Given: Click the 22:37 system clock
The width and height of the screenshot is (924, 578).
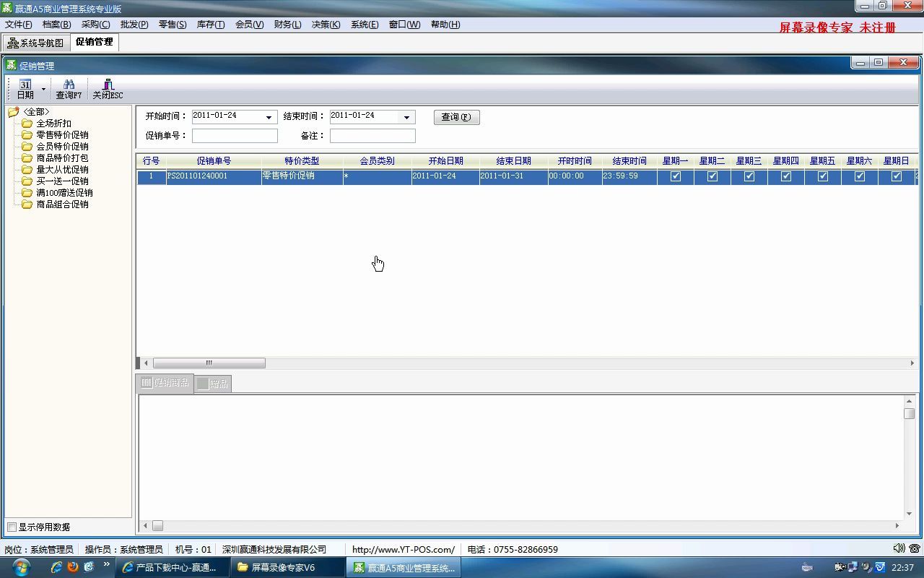Looking at the screenshot, I should (902, 568).
